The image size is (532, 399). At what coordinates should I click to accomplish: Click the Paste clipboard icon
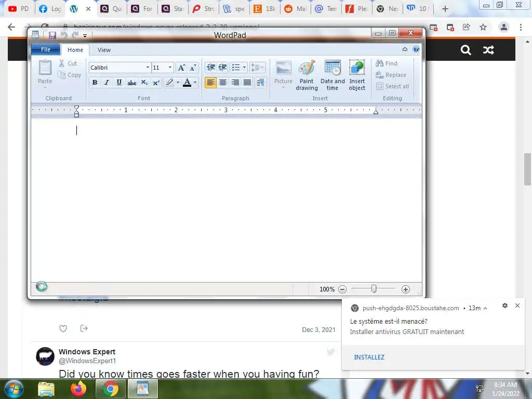coord(45,68)
